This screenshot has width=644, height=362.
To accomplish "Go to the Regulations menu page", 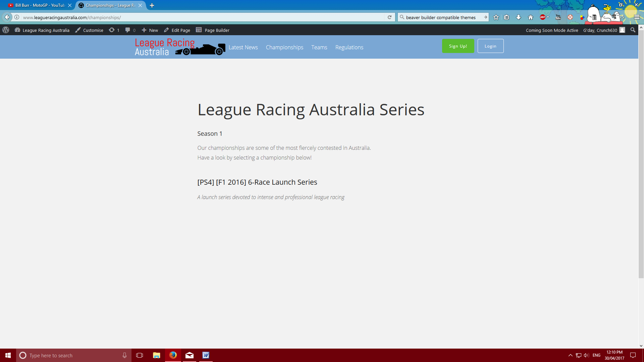I will point(349,47).
